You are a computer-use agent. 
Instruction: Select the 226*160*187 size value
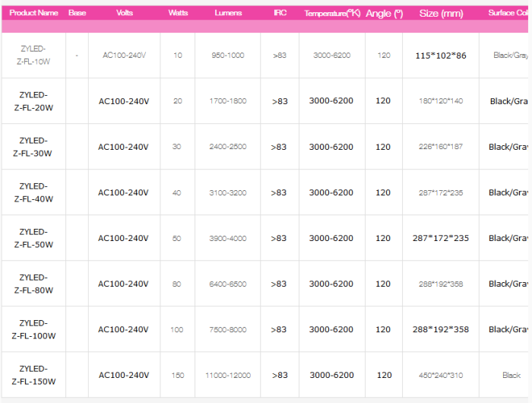[x=441, y=147]
